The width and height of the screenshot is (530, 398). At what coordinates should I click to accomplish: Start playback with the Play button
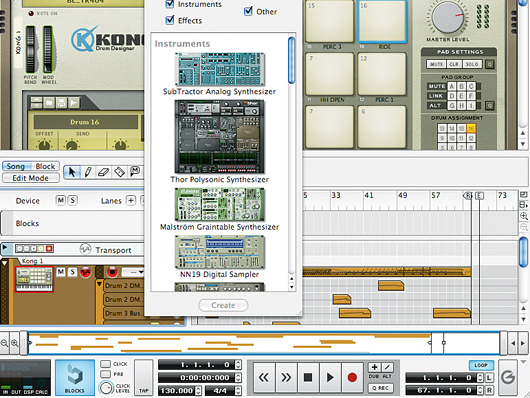point(330,377)
